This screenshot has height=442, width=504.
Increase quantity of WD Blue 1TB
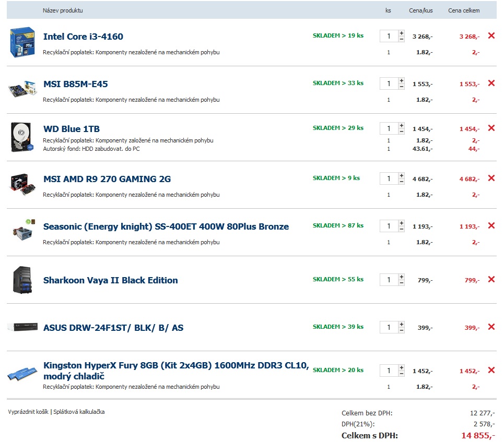click(402, 126)
